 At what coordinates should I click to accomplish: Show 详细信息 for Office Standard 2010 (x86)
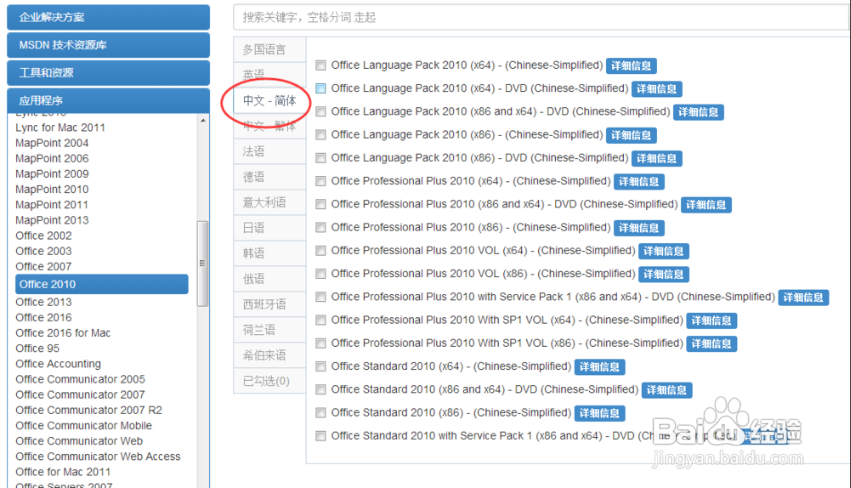(600, 413)
